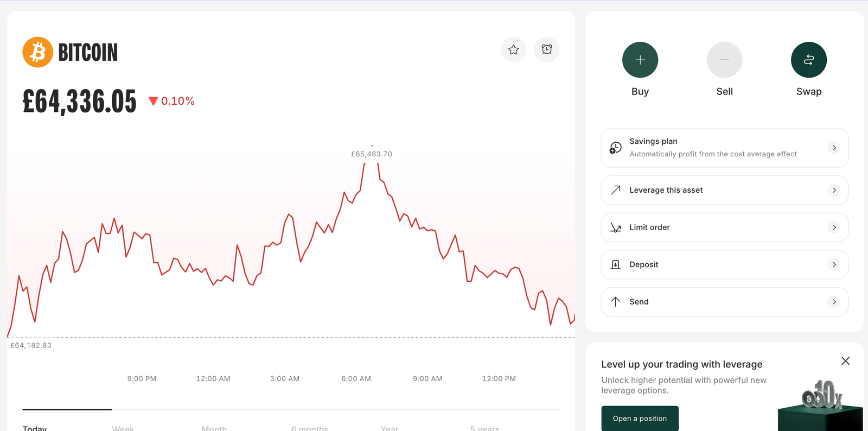Open the Limit order label
Image resolution: width=868 pixels, height=431 pixels.
649,227
